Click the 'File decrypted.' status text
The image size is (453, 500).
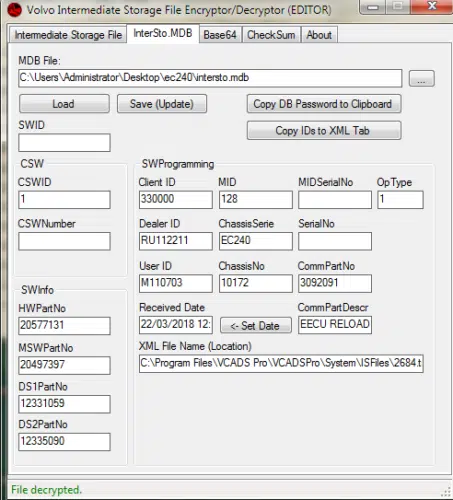point(47,490)
